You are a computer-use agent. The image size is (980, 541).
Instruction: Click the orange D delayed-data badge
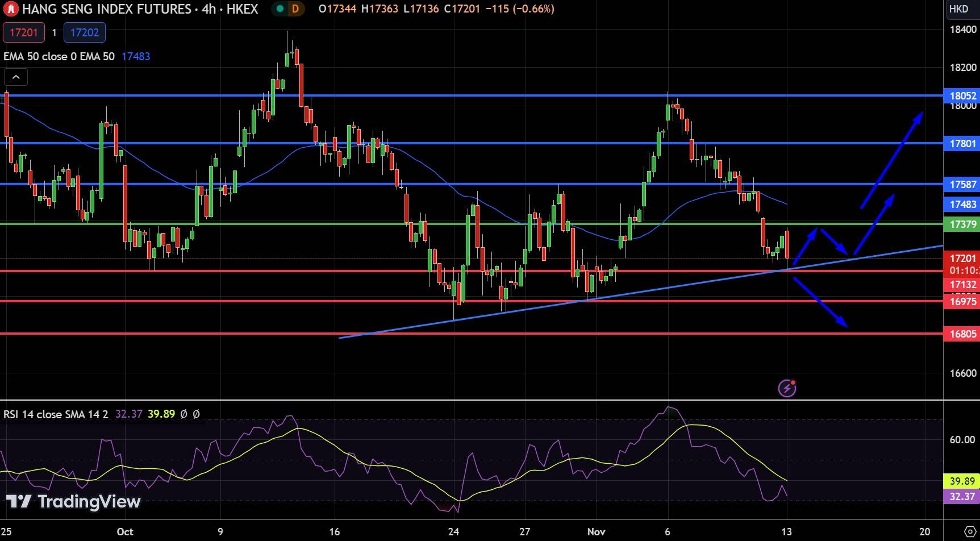[x=295, y=9]
